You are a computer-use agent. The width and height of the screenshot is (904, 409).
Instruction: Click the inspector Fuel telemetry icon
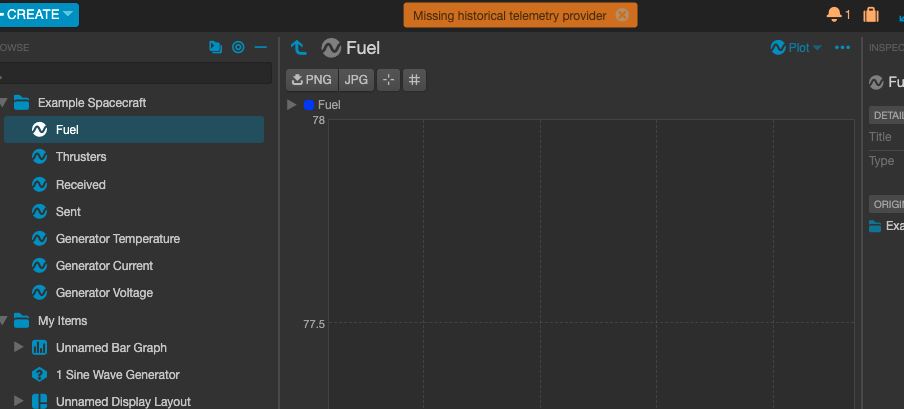[x=876, y=82]
